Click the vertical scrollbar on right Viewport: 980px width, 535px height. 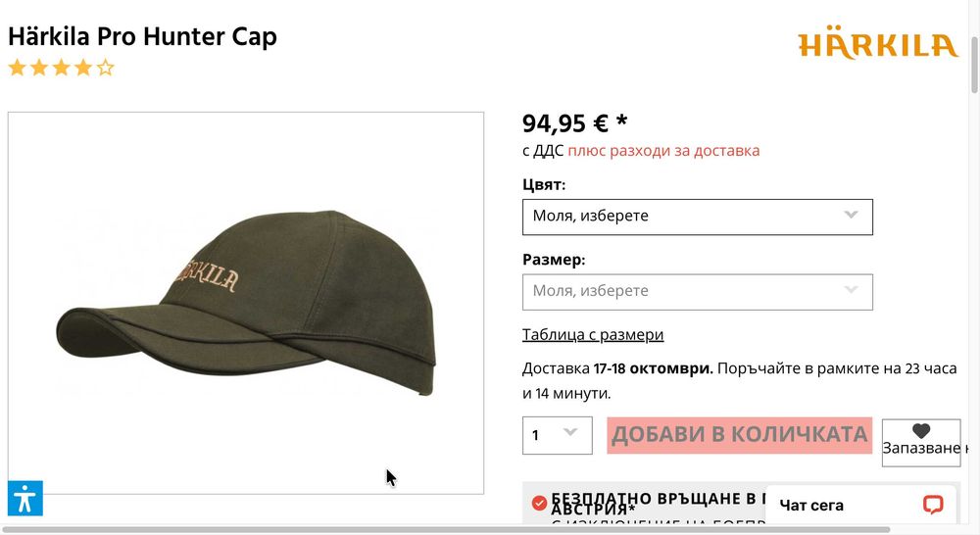974,65
